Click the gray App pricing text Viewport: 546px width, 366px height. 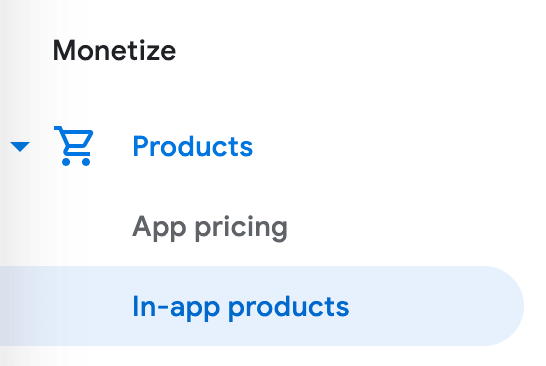tap(210, 227)
